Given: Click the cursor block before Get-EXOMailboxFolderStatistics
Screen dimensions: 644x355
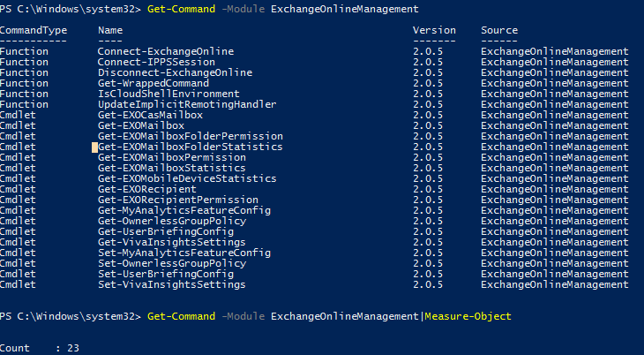Looking at the screenshot, I should pyautogui.click(x=95, y=147).
